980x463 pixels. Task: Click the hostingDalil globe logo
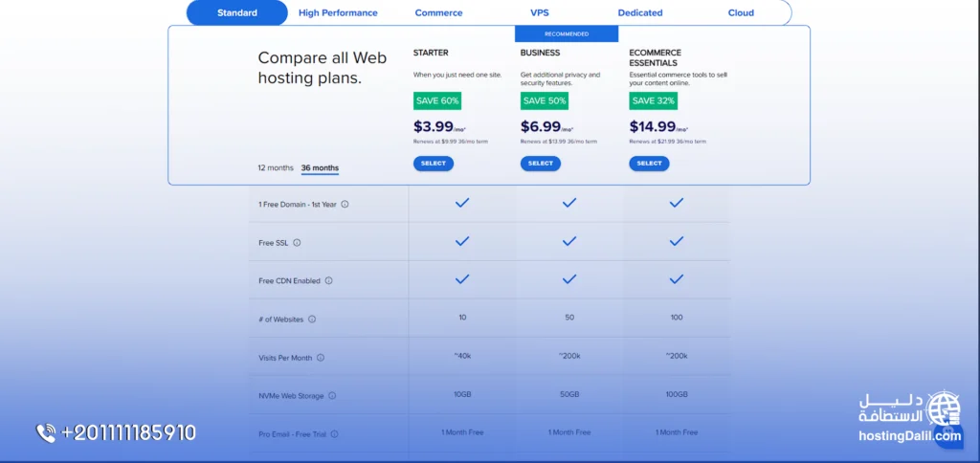pos(945,408)
